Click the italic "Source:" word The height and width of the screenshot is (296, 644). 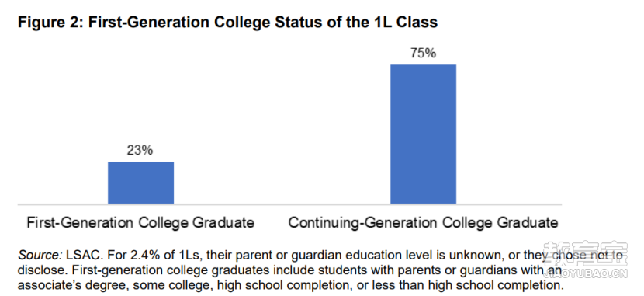(40, 256)
